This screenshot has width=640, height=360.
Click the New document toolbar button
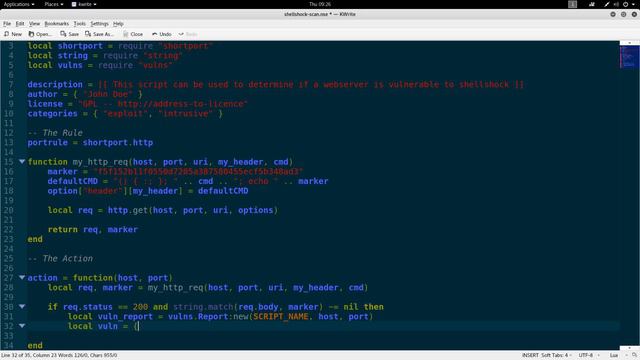[x=13, y=34]
